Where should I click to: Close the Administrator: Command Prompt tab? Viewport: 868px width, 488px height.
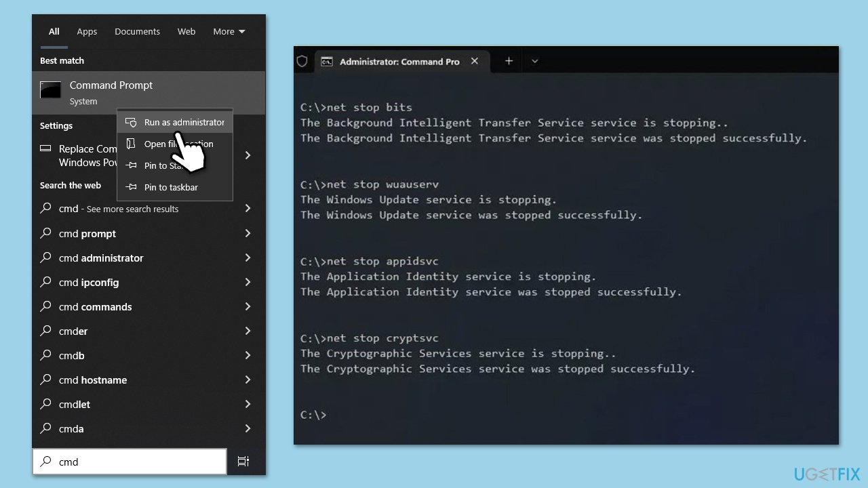tap(475, 61)
